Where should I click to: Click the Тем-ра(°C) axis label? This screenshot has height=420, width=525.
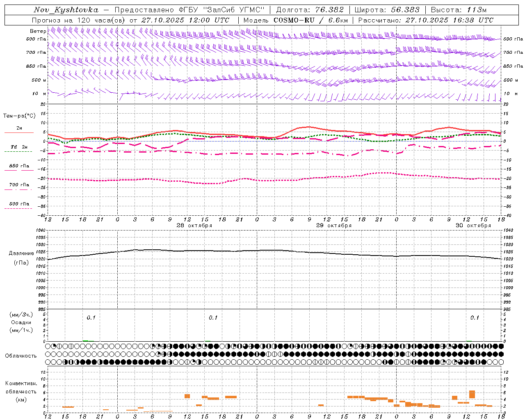tap(19, 116)
